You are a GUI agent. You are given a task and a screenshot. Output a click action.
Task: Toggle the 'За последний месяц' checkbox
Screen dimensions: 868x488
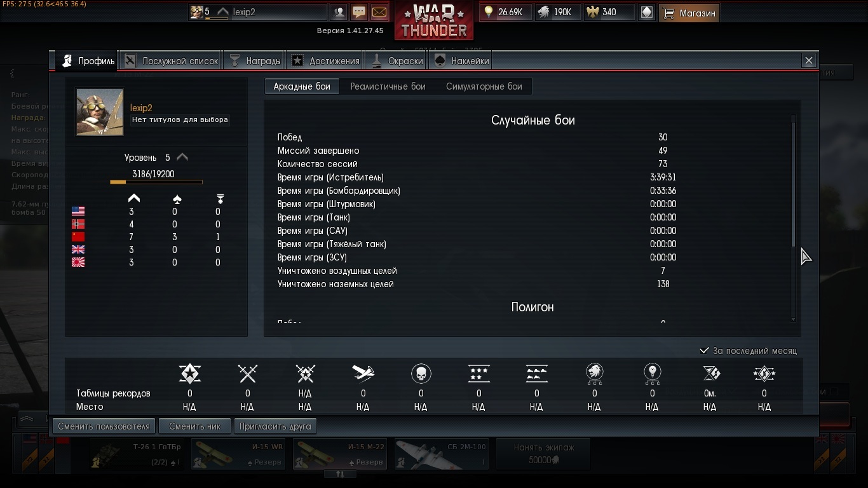tap(704, 350)
